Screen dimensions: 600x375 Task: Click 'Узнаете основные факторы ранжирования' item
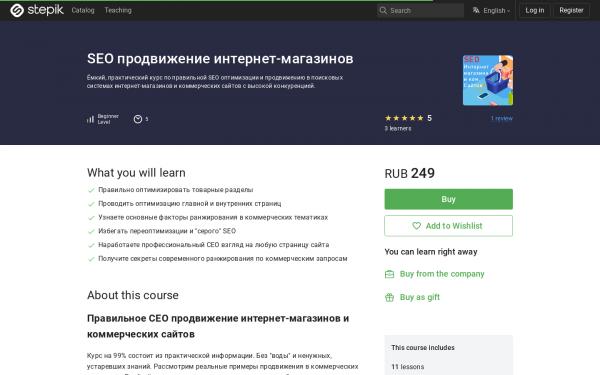coord(213,217)
